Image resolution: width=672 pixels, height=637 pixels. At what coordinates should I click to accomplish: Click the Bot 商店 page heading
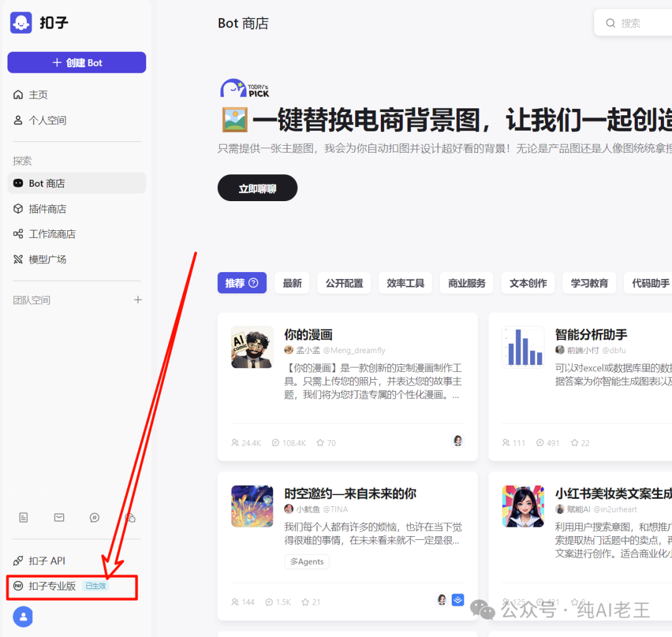[243, 23]
